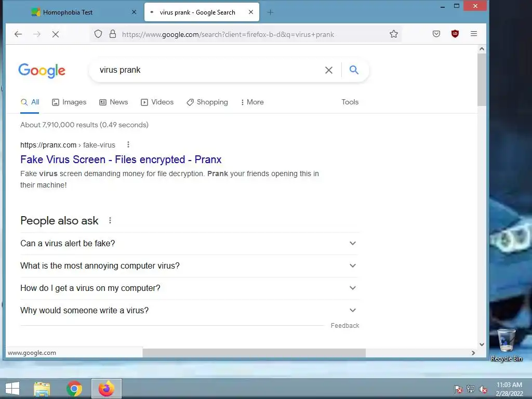Switch to the Homophobia Test tab
The height and width of the screenshot is (399, 532).
pos(84,12)
